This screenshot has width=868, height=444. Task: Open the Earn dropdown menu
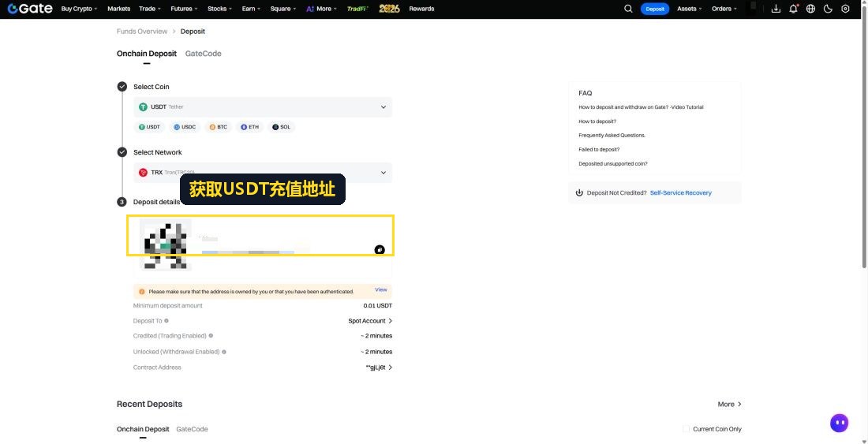click(251, 9)
